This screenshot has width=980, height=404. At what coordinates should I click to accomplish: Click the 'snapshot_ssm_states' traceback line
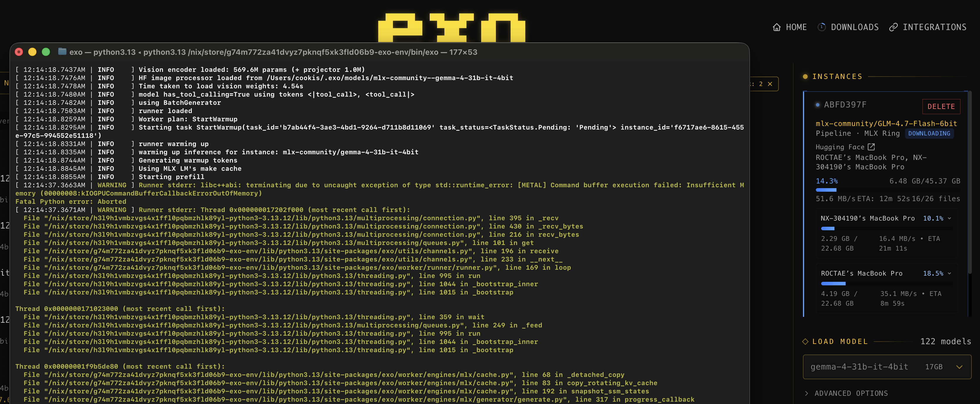tap(336, 391)
